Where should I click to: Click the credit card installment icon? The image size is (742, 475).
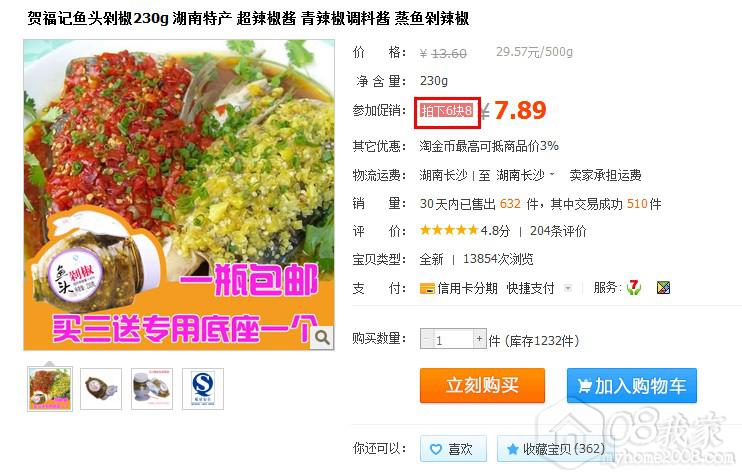pos(427,288)
